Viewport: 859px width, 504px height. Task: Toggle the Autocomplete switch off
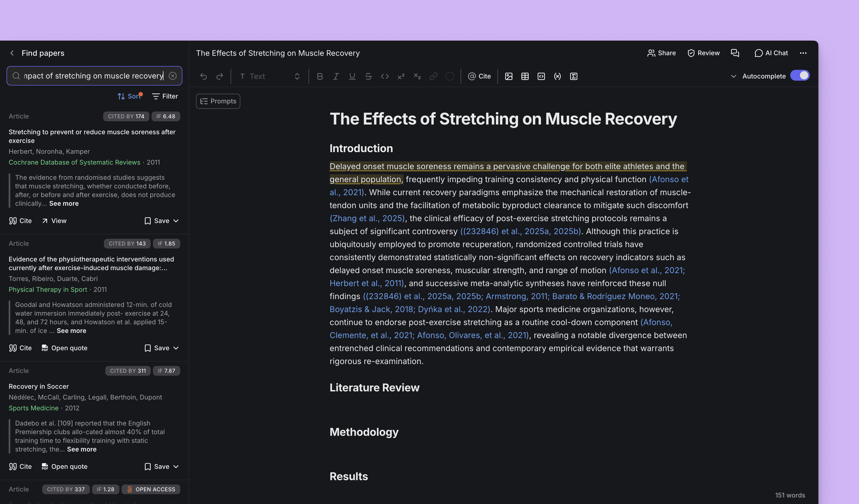(800, 76)
